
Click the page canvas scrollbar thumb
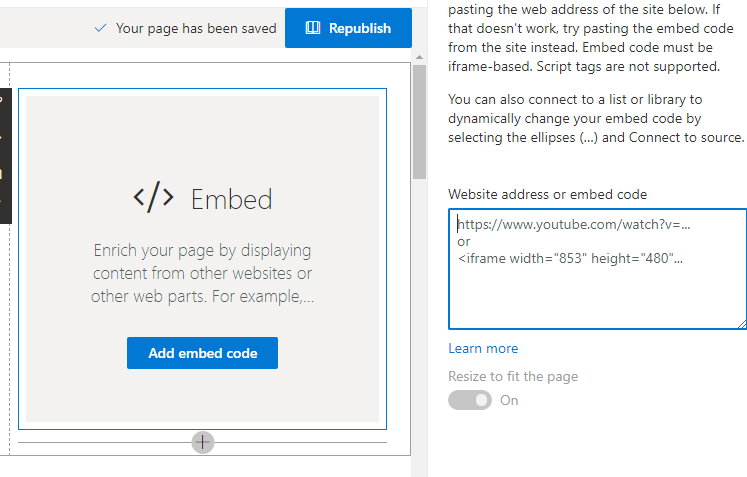[419, 122]
